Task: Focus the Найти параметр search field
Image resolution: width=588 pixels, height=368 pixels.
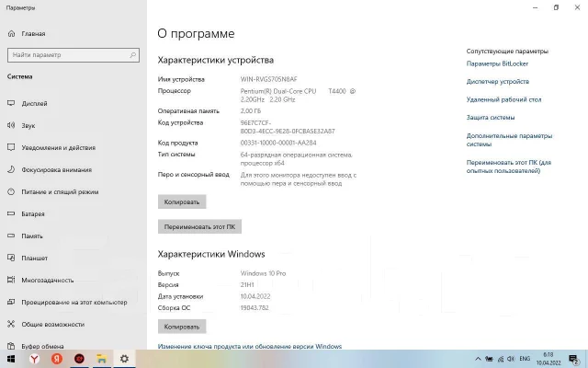Action: coord(73,55)
